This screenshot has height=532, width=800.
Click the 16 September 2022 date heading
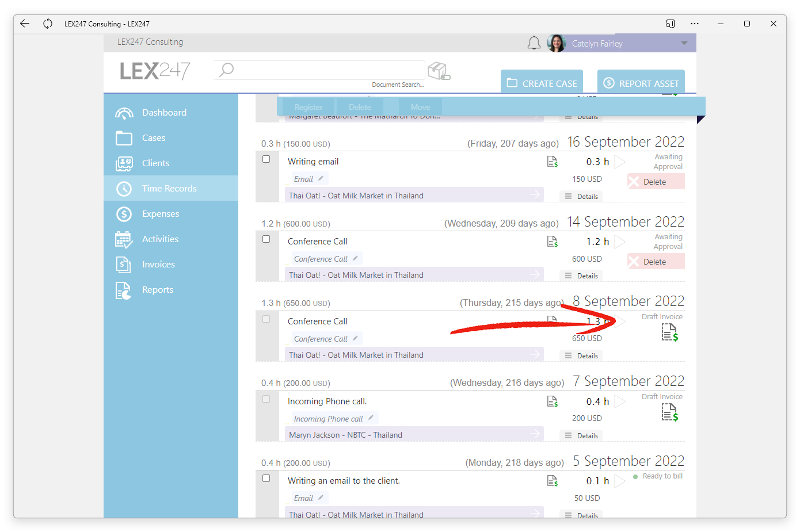tap(626, 142)
